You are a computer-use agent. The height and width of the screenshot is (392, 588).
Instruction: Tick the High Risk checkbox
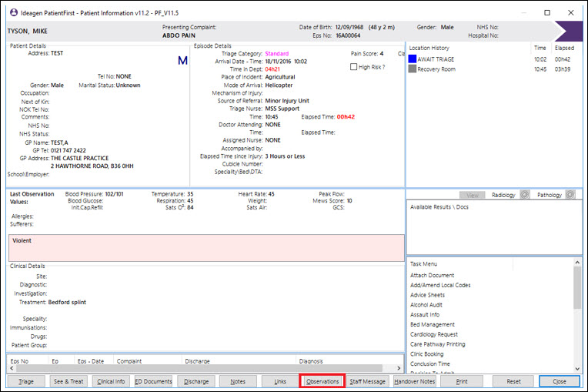pos(353,67)
